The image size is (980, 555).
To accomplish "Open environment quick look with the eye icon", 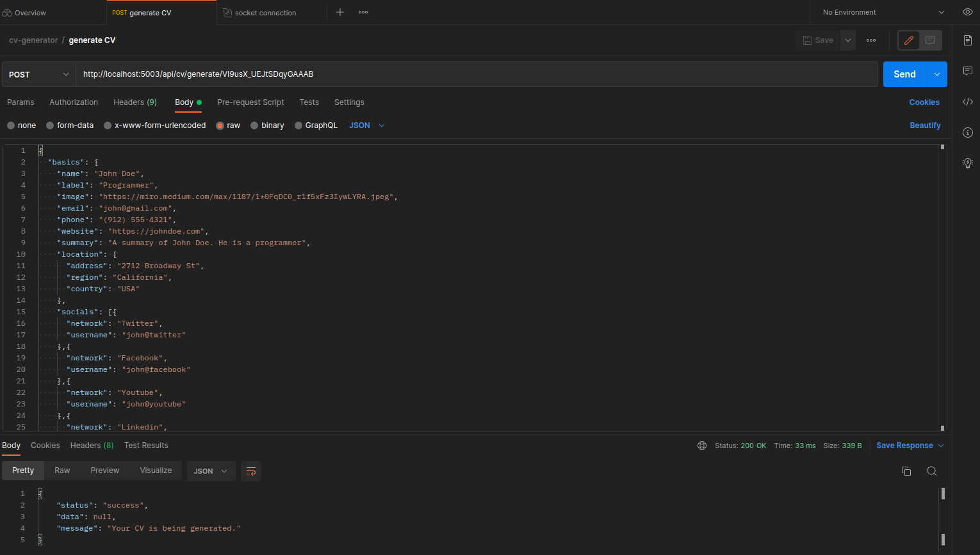I will coord(967,12).
